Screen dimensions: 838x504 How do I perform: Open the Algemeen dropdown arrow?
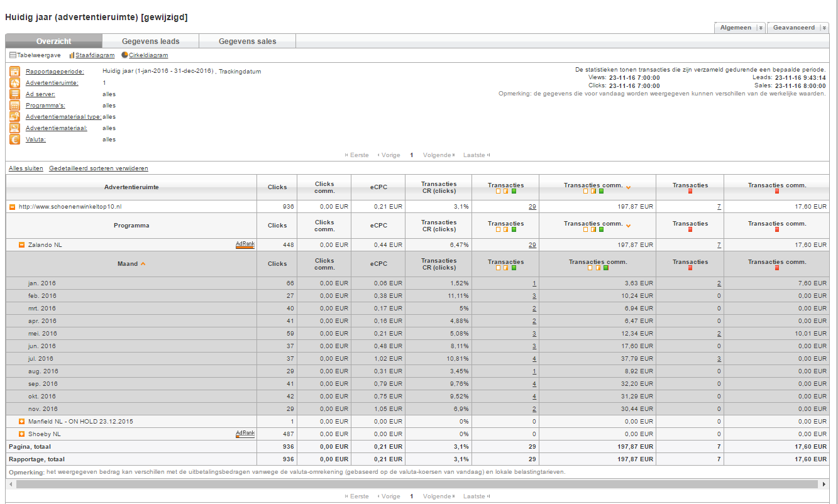click(760, 28)
